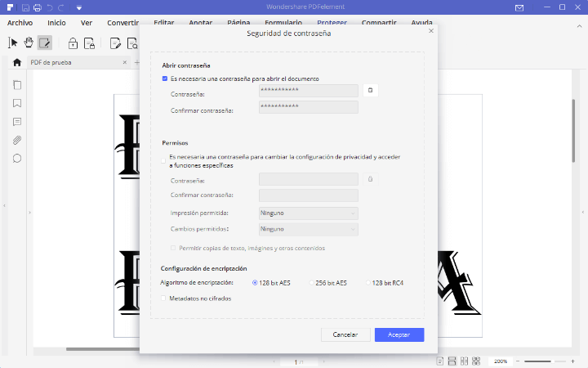588x368 pixels.
Task: Open Impresión permitida dropdown
Action: [x=308, y=213]
